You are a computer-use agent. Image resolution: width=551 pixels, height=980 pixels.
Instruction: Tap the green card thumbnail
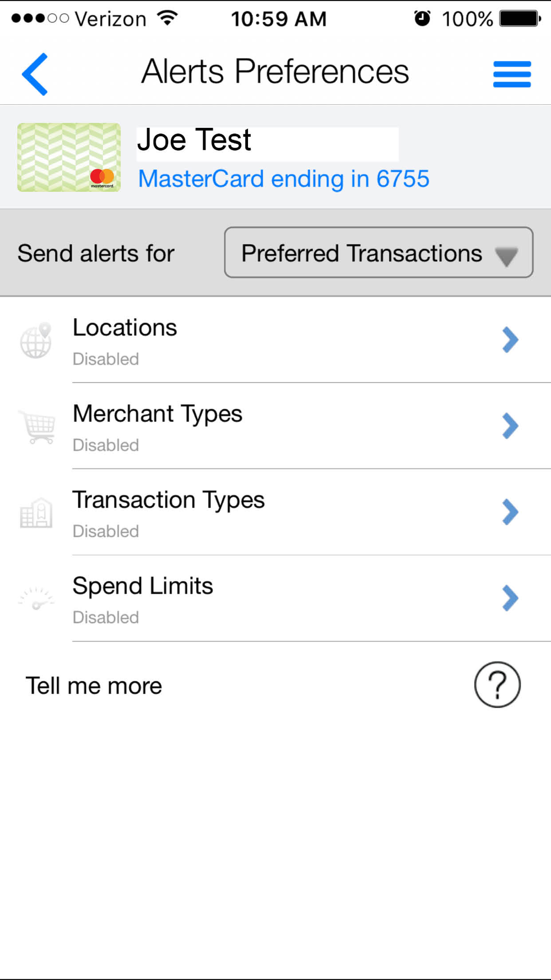[x=69, y=157]
